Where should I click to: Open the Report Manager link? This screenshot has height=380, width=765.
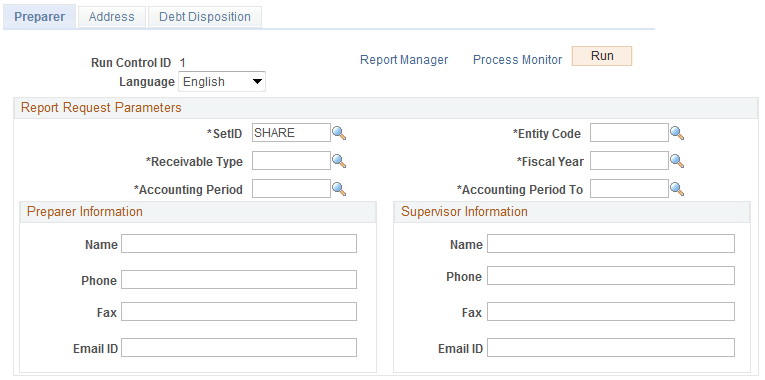tap(404, 60)
